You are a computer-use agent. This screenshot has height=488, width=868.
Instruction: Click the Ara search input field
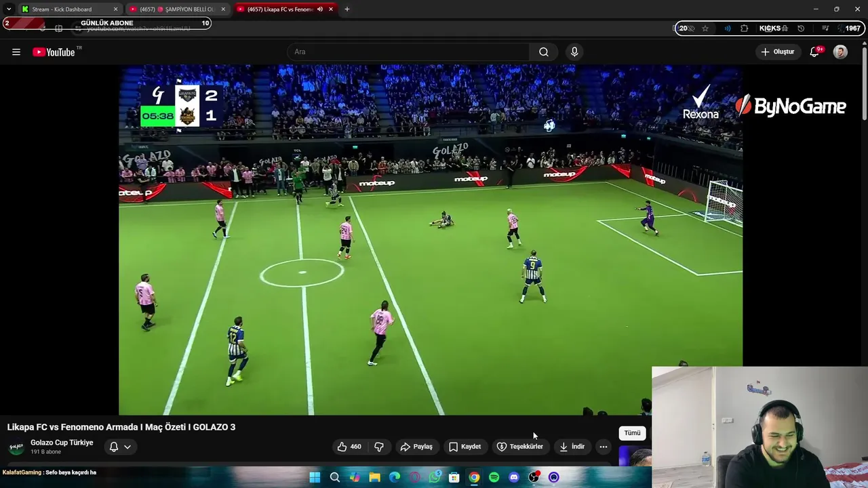tap(408, 52)
